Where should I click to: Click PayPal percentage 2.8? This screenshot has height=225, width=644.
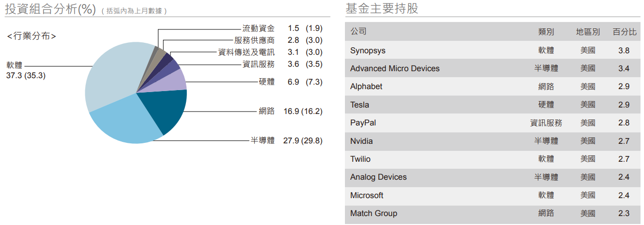[x=624, y=122]
